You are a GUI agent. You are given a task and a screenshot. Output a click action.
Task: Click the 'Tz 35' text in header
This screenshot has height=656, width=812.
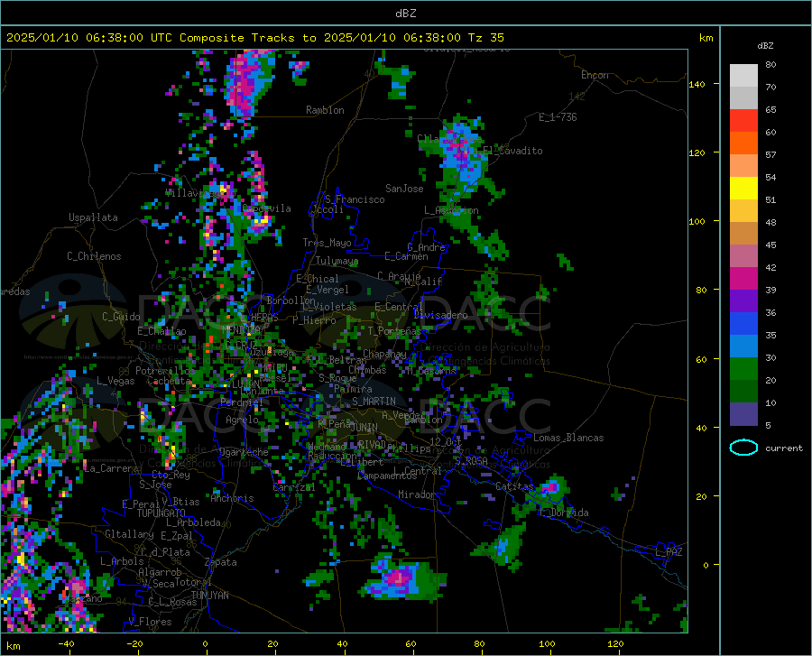tap(485, 38)
